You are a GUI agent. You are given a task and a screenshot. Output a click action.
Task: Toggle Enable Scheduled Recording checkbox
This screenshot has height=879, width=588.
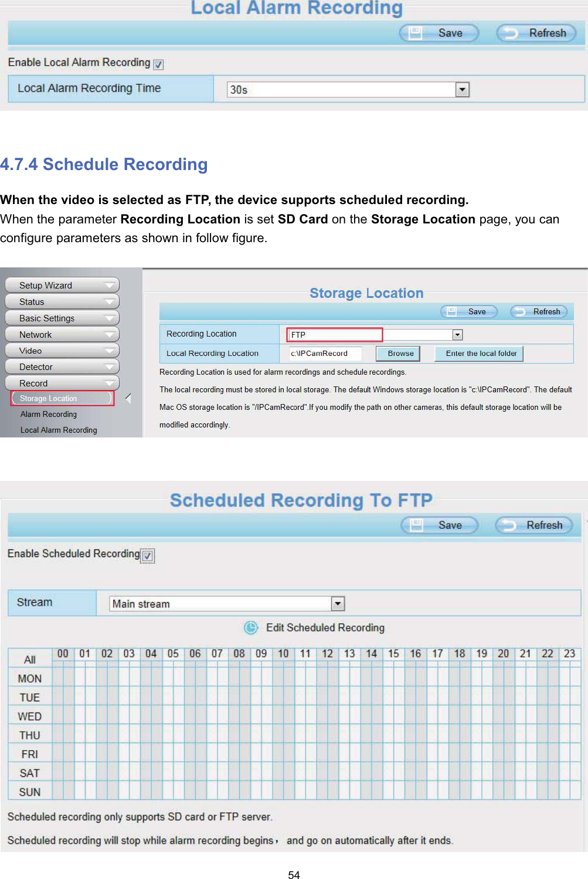click(x=148, y=555)
